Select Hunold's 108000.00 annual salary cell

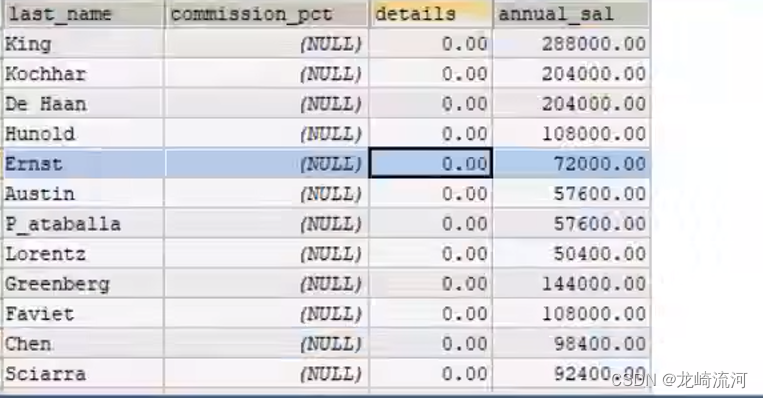point(571,134)
